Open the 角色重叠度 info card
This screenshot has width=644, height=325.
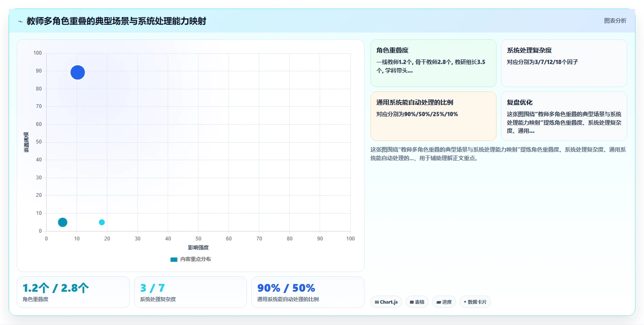tap(433, 63)
